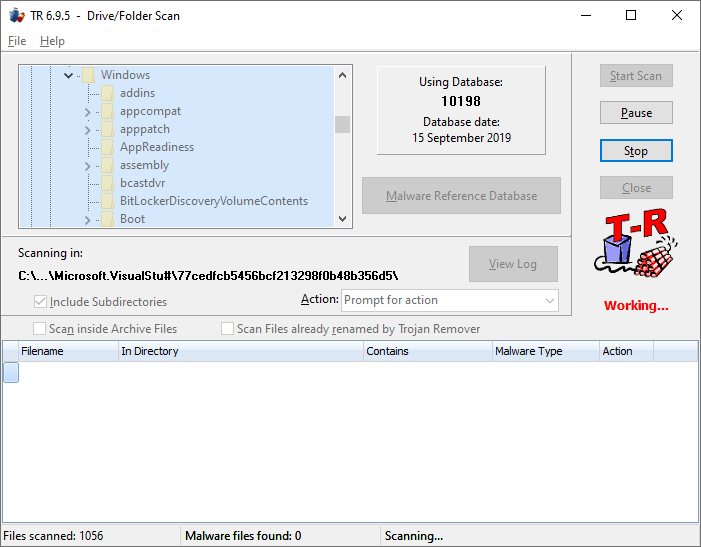
Task: Click the assembly folder icon
Action: click(107, 165)
